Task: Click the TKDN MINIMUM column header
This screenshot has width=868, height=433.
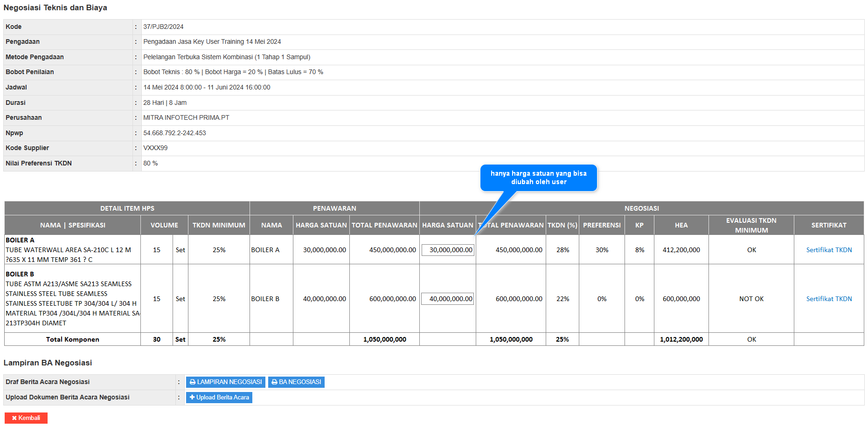Action: click(219, 226)
